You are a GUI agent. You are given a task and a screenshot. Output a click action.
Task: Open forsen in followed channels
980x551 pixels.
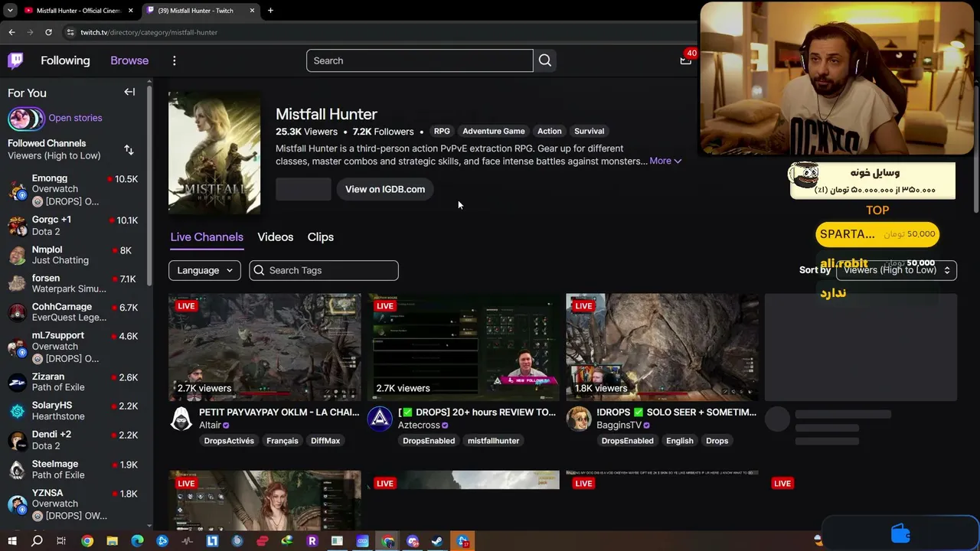click(x=74, y=284)
